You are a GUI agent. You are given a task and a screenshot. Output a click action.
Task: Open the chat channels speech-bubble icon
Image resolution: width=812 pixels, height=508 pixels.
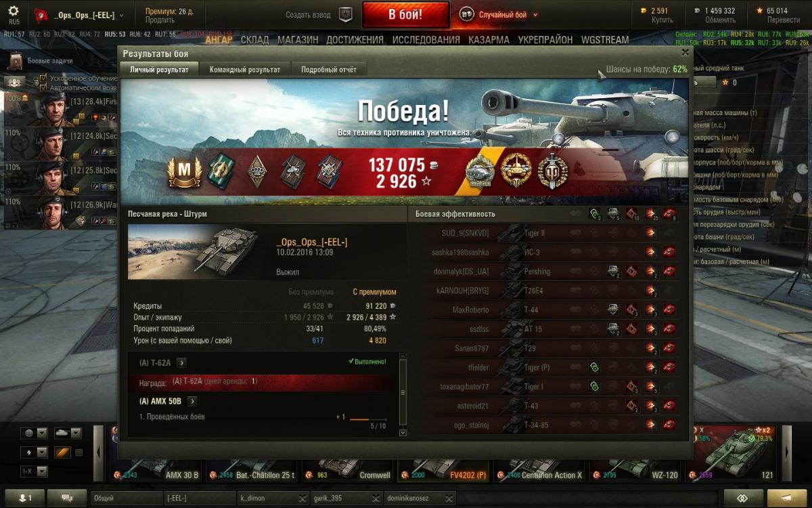(67, 498)
